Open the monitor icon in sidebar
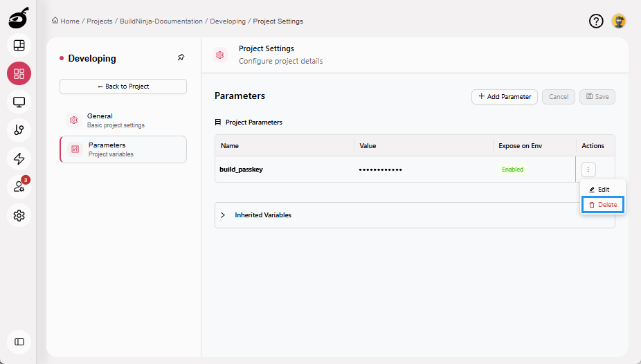This screenshot has height=364, width=641. point(19,102)
